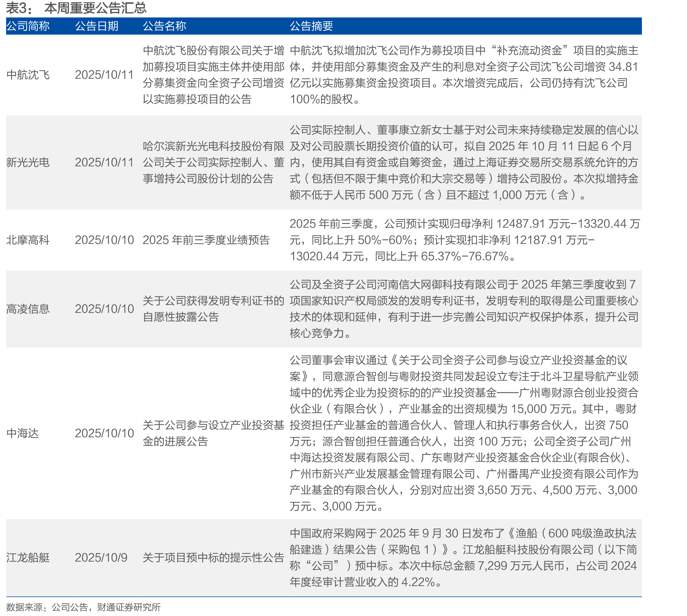Click the 公告摘要 column header
This screenshot has height=616, width=687.
[311, 26]
